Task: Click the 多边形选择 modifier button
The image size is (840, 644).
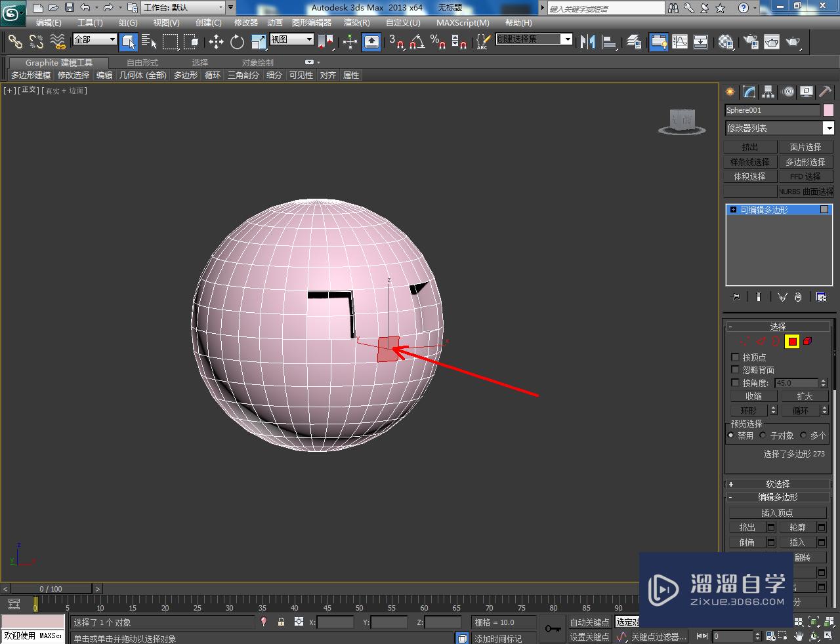Action: coord(805,162)
